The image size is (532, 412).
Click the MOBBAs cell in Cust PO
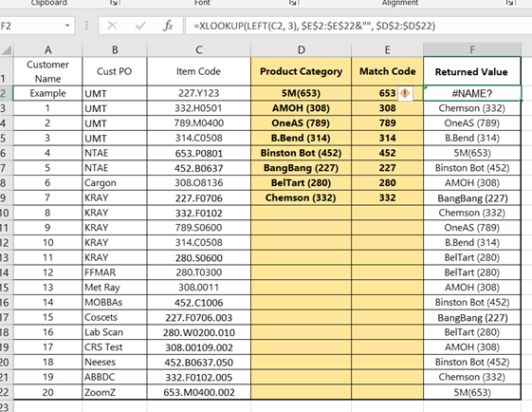coord(115,302)
